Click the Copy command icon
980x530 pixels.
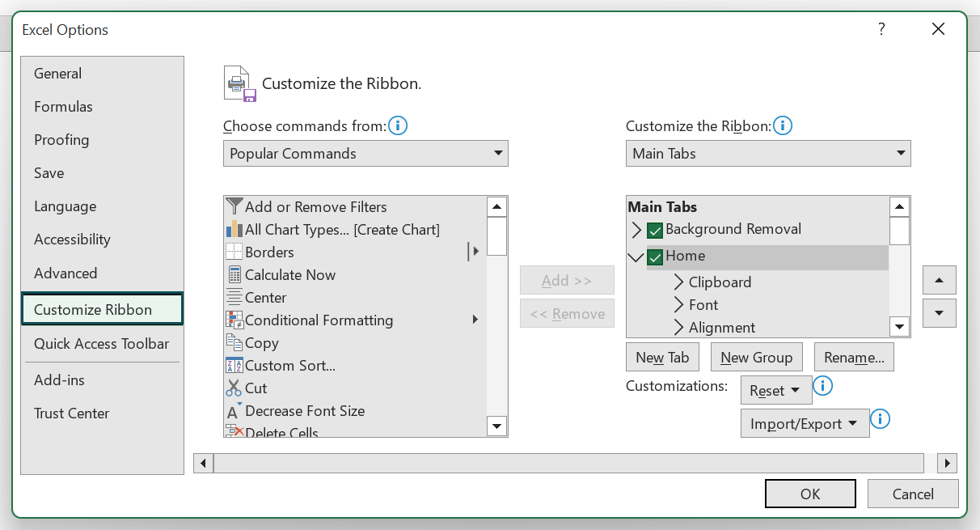pos(234,342)
